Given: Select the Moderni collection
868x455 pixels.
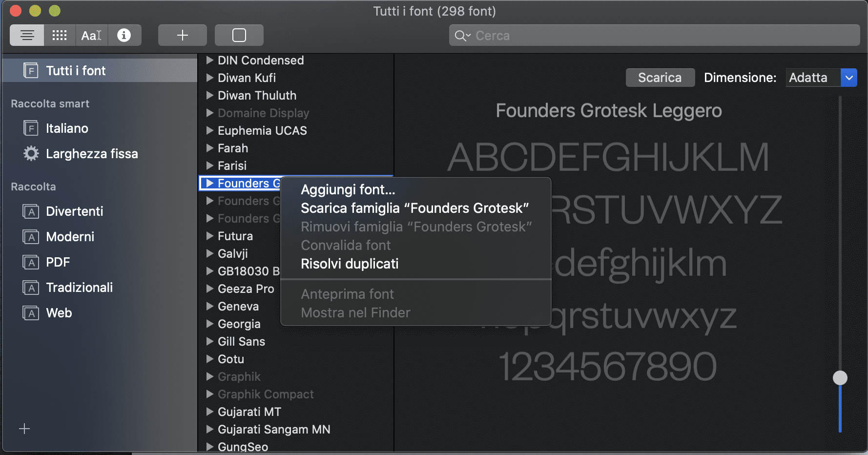Looking at the screenshot, I should click(100, 237).
